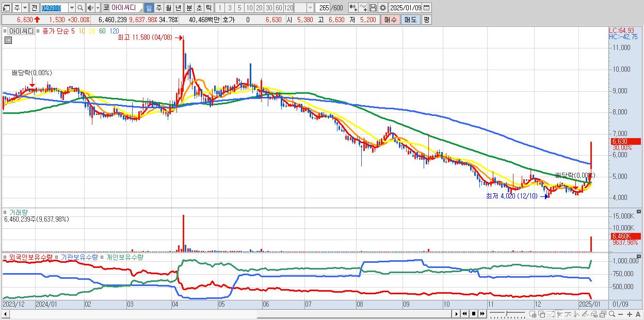Click the magnifier zoom icon at bottom right
Viewport: 644px width, 320px height.
point(612,314)
